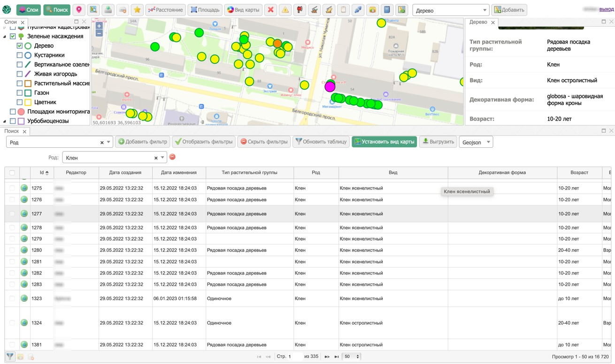Collapse the Урбобиоценозы tree group

point(5,121)
